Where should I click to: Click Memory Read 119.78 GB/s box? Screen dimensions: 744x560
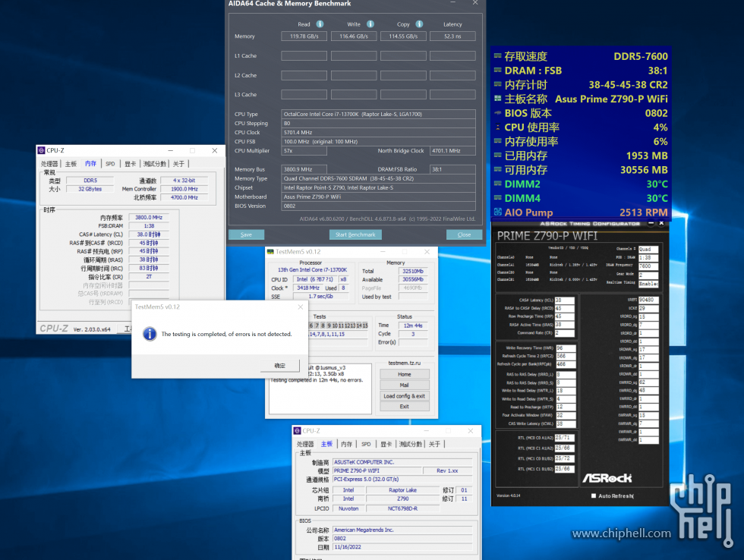pyautogui.click(x=304, y=36)
